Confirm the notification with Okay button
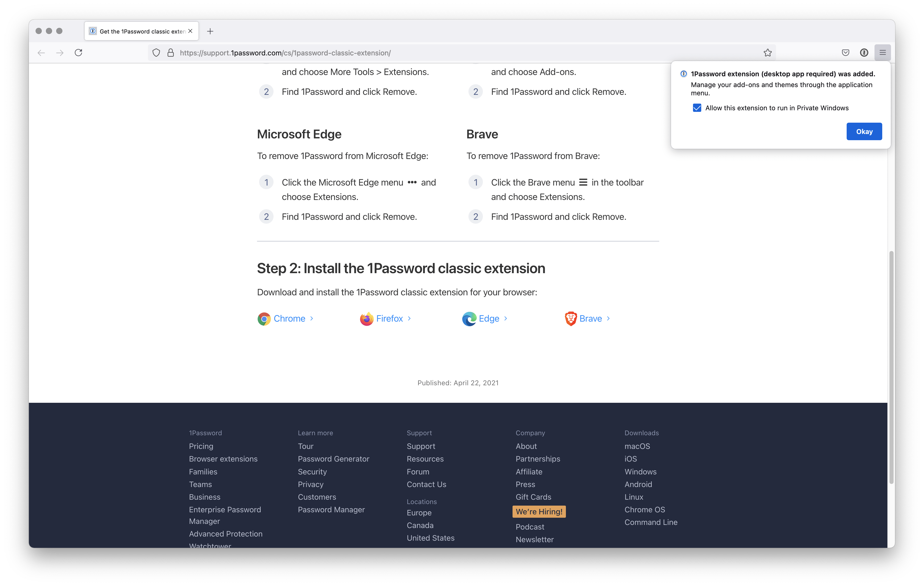The height and width of the screenshot is (586, 924). tap(864, 131)
